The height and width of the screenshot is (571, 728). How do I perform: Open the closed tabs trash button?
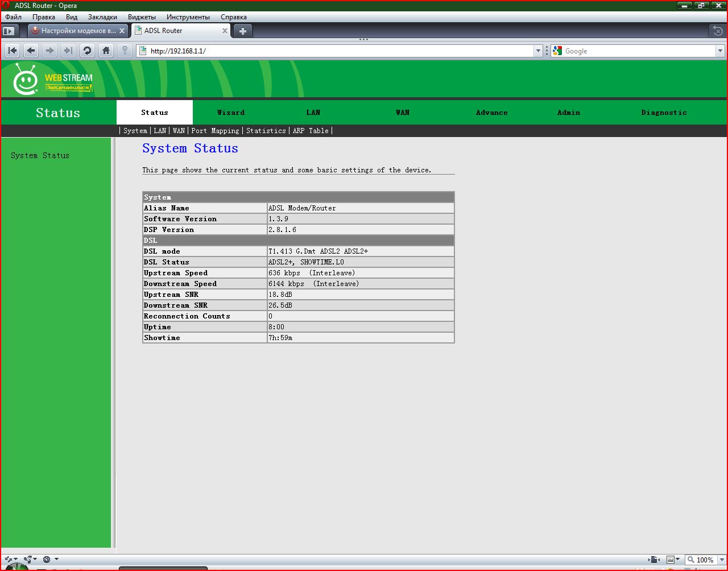718,31
